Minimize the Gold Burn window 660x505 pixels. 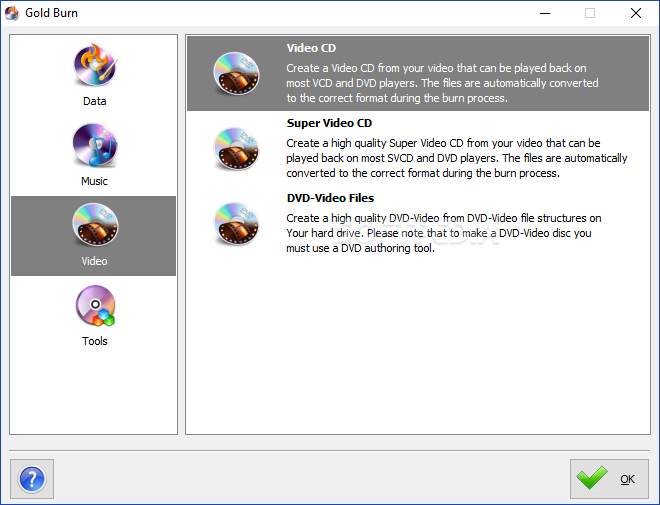[545, 13]
